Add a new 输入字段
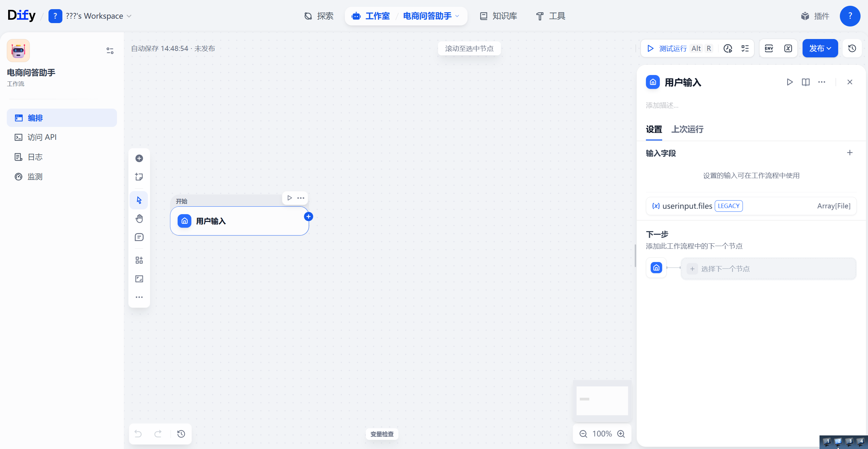868x449 pixels. [850, 153]
